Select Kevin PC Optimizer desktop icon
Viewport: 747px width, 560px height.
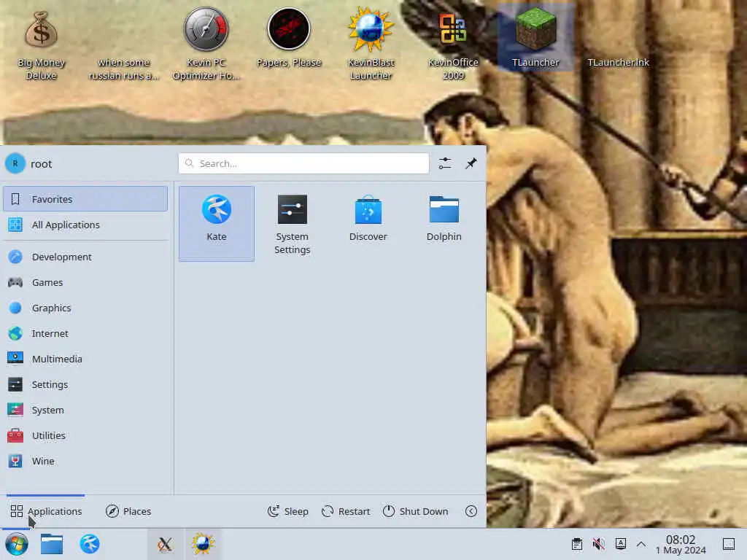(x=206, y=44)
